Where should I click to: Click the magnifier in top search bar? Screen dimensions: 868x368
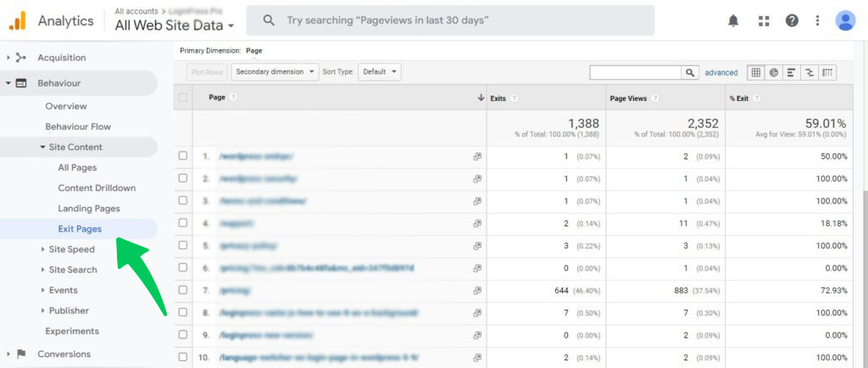tap(269, 20)
